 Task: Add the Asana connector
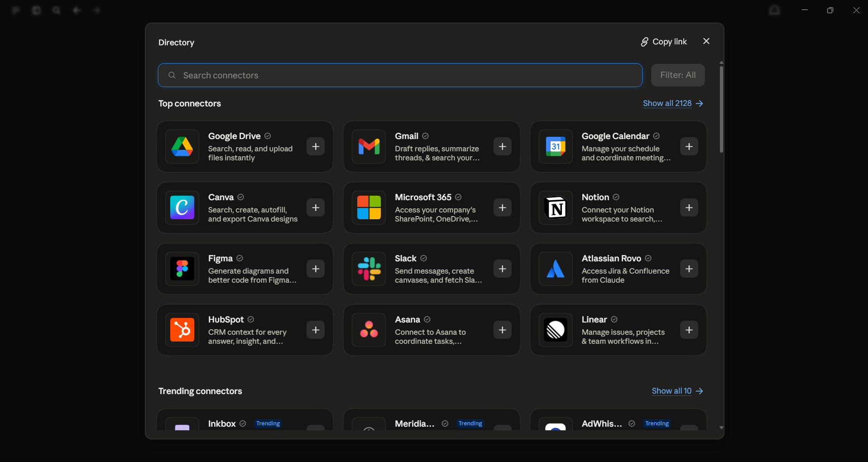pos(503,330)
